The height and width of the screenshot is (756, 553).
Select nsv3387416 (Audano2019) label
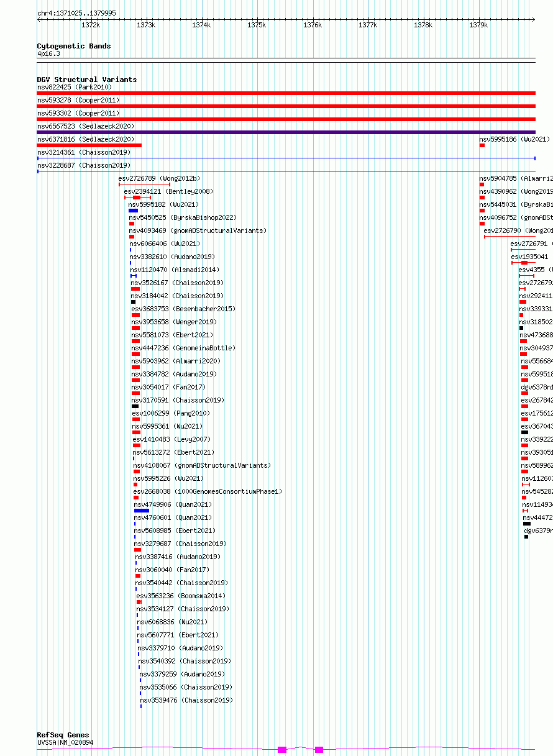coord(178,557)
